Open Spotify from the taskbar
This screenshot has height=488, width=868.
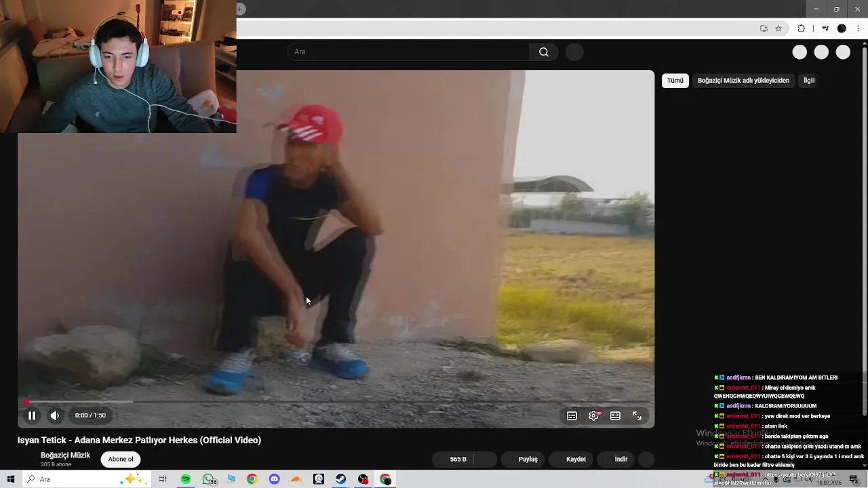click(x=186, y=479)
